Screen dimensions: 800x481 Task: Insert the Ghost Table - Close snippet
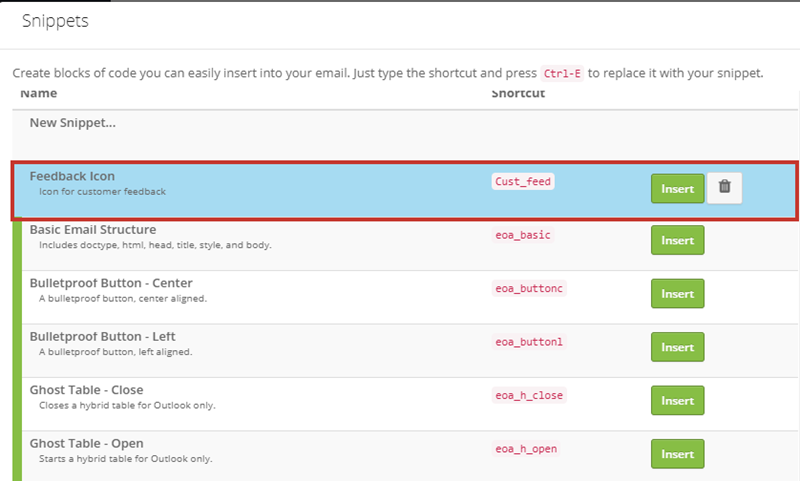coord(678,400)
